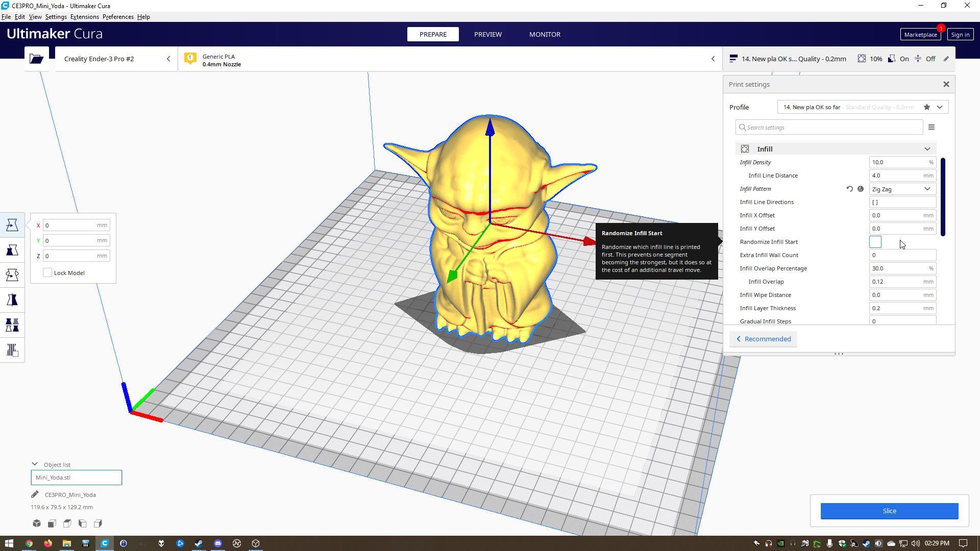
Task: Select the Move tool in left toolbar
Action: [x=12, y=225]
